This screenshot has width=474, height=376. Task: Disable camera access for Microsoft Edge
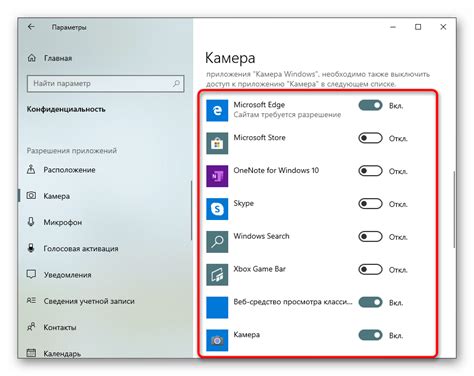click(370, 105)
